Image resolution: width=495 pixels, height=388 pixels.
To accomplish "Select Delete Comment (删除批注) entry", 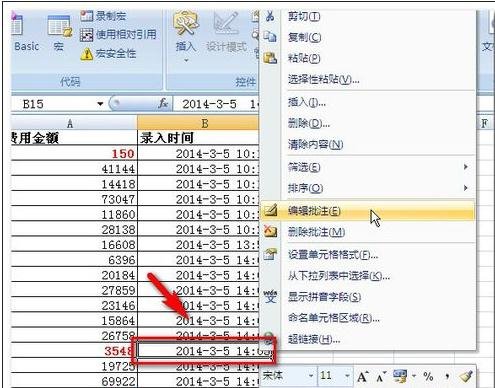I will (368, 231).
